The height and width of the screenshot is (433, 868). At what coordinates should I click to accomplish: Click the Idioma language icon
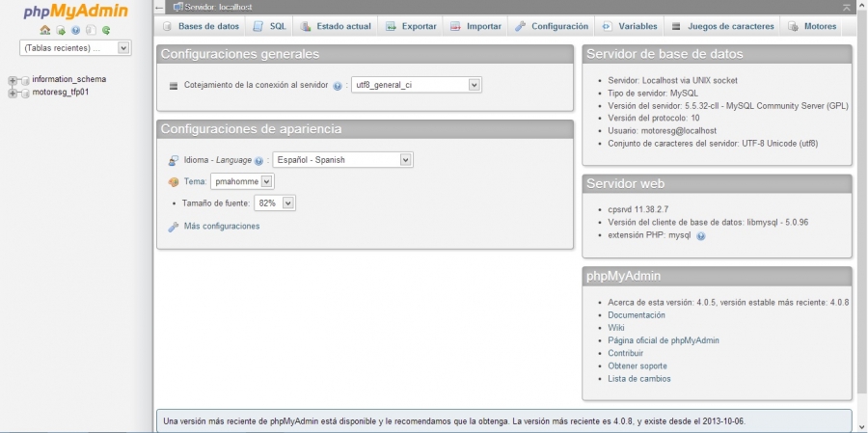174,160
